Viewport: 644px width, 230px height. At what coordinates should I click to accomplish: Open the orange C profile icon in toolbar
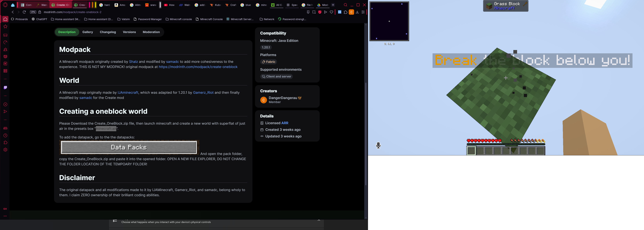(351, 12)
